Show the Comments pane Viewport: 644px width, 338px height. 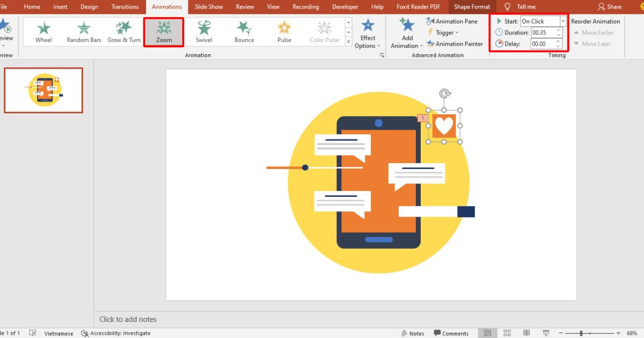[451, 333]
